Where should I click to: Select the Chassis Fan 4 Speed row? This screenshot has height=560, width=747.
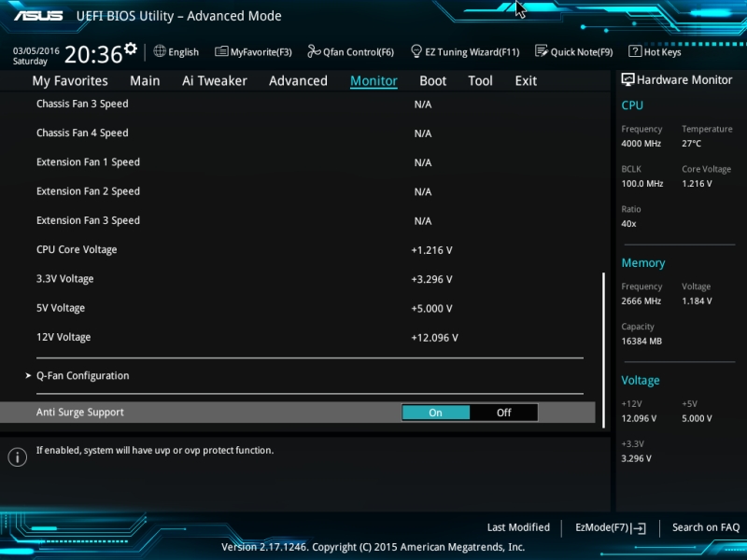298,133
